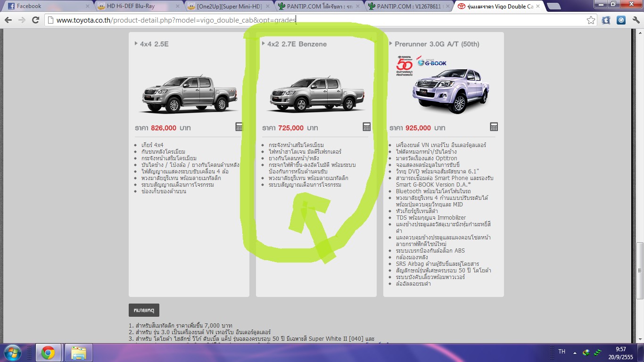Click the หมายเหตุ button
The width and height of the screenshot is (644, 362).
click(144, 310)
